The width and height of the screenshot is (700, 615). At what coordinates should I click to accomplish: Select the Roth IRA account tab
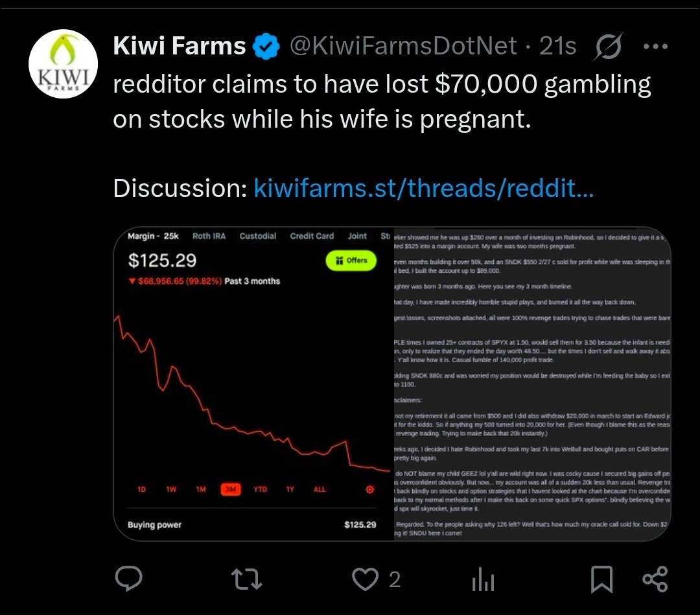209,236
